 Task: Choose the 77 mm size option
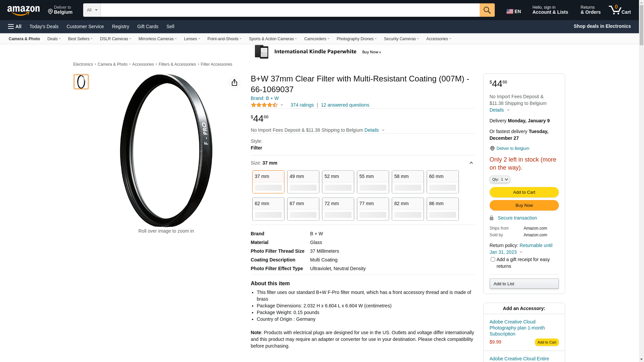pyautogui.click(x=373, y=209)
